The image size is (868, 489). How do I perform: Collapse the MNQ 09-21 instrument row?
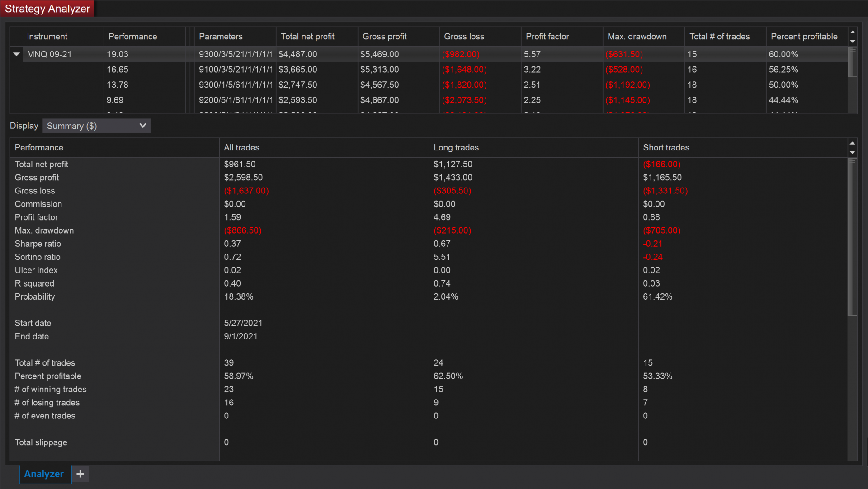tap(17, 54)
